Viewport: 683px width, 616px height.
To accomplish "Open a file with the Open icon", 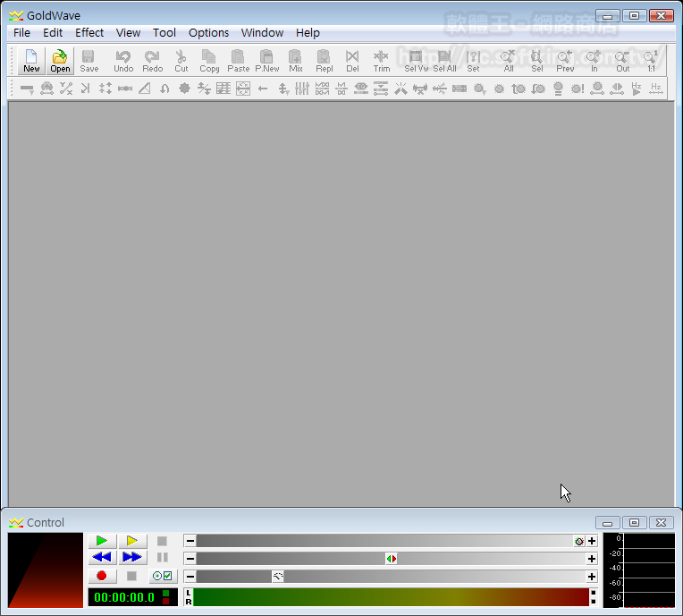I will click(60, 61).
